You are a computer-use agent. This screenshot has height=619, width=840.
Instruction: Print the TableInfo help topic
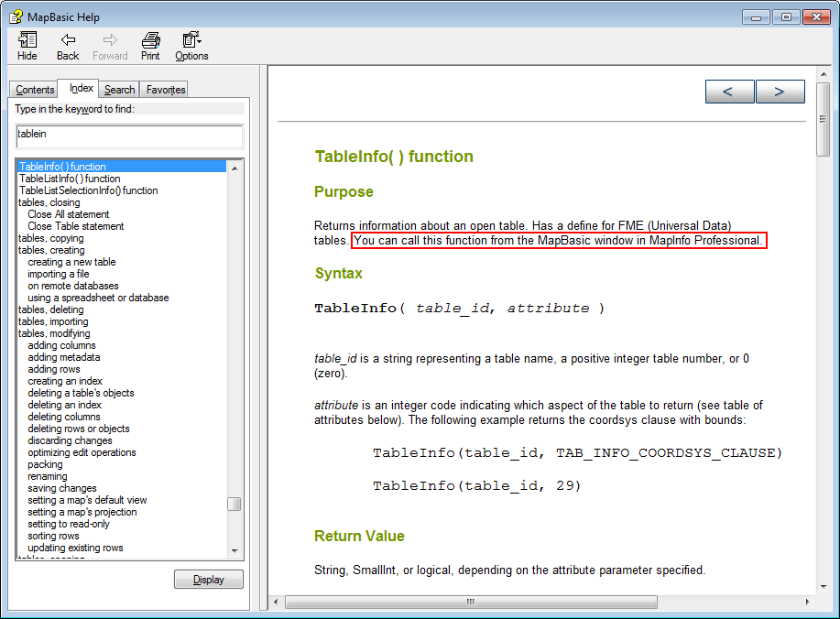click(149, 44)
